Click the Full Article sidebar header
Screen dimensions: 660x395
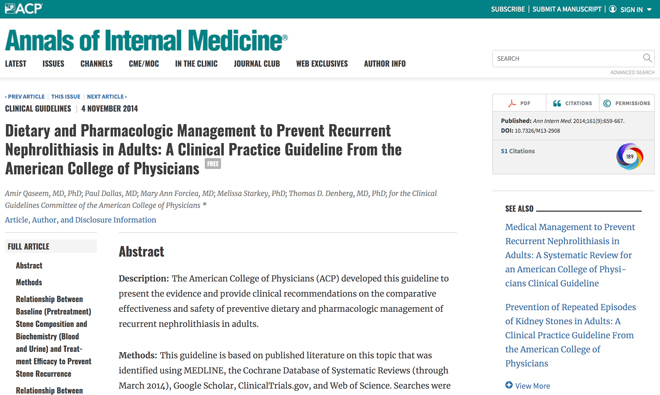(51, 246)
